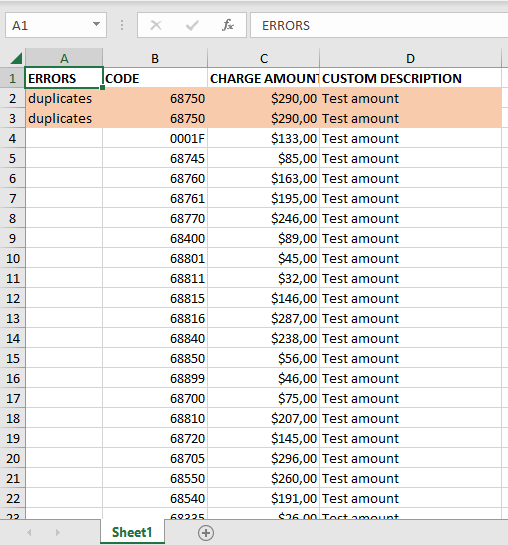Screen dimensions: 508x545
Task: Select the row 10 header
Action: [13, 258]
